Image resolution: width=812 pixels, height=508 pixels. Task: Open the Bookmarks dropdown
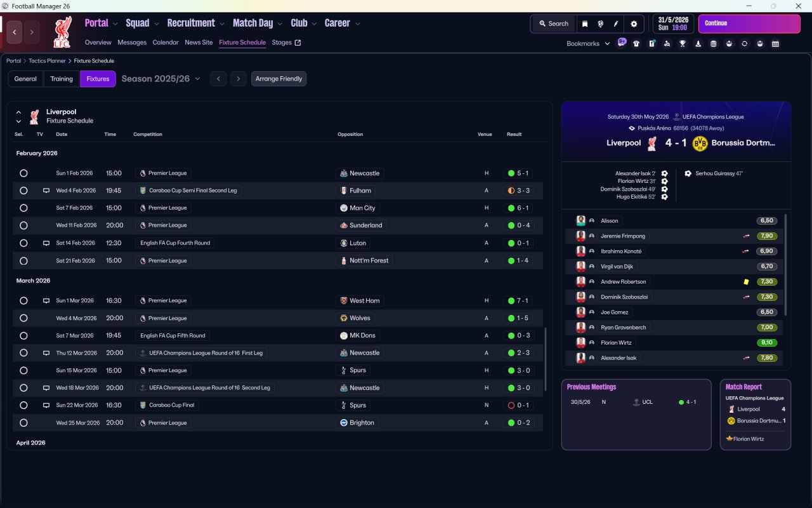pyautogui.click(x=588, y=44)
